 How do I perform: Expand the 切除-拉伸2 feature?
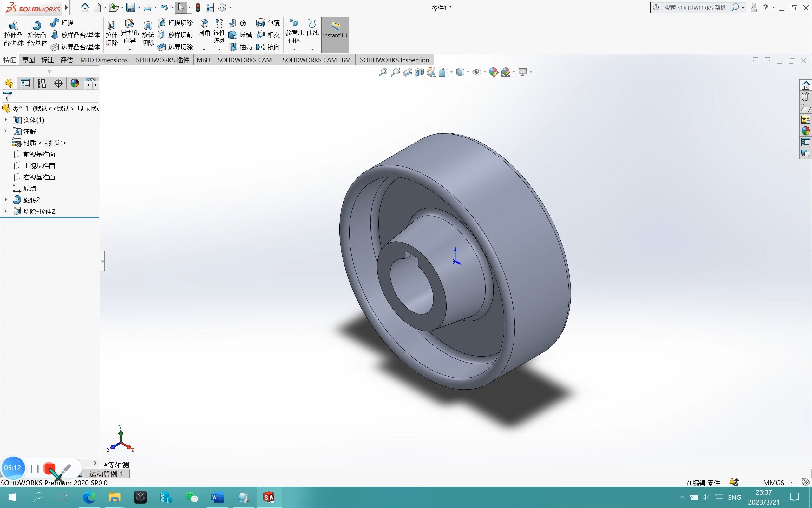click(x=6, y=211)
